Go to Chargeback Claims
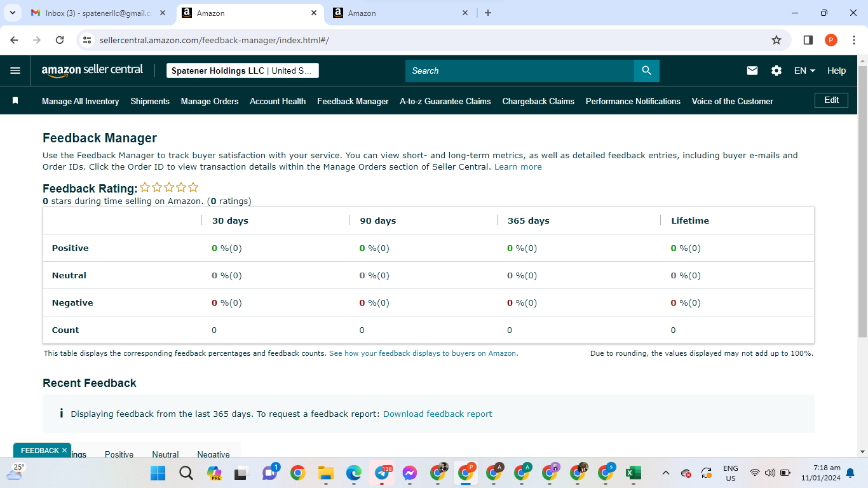The height and width of the screenshot is (488, 868). (538, 101)
